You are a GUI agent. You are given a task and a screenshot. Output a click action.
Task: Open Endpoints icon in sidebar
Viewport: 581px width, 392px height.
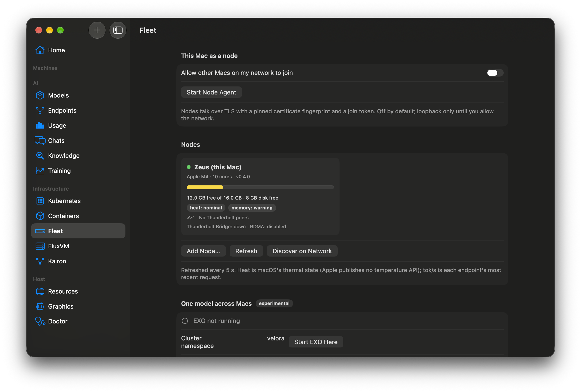(x=40, y=110)
